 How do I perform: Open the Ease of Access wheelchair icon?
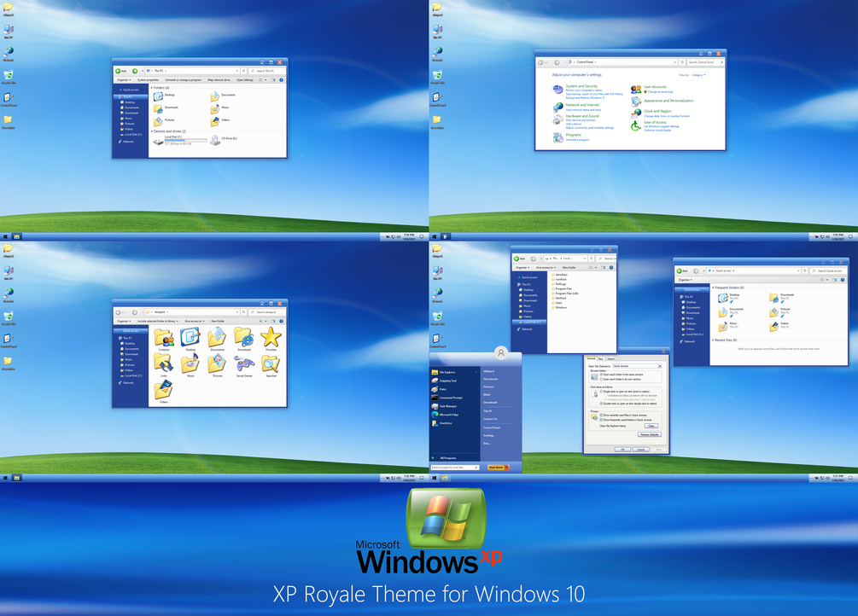click(x=636, y=126)
